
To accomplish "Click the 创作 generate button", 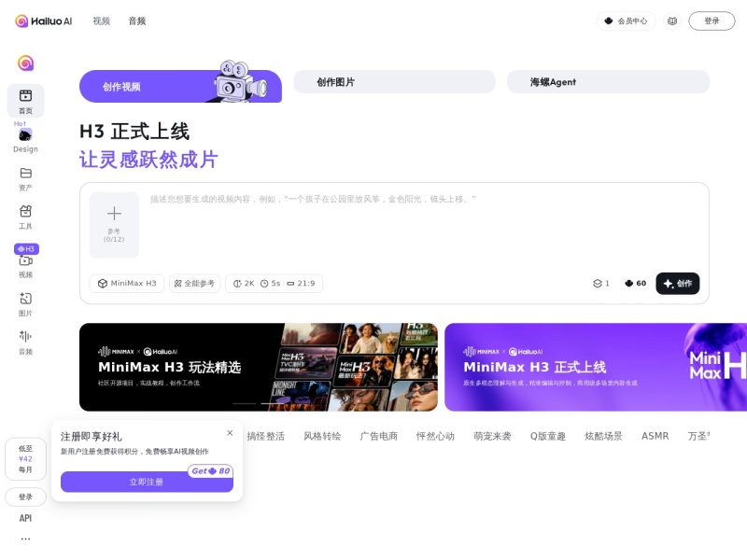I will pyautogui.click(x=678, y=284).
